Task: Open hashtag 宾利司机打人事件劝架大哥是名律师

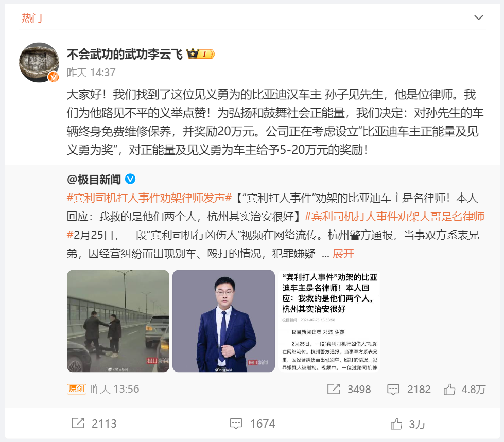Action: click(394, 217)
